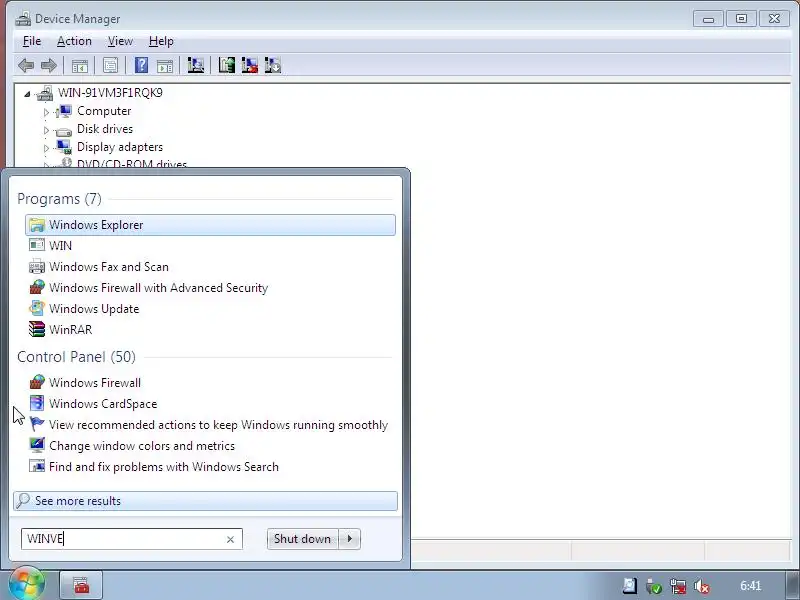Click the Windows Start orb
This screenshot has height=600, width=800.
(27, 584)
